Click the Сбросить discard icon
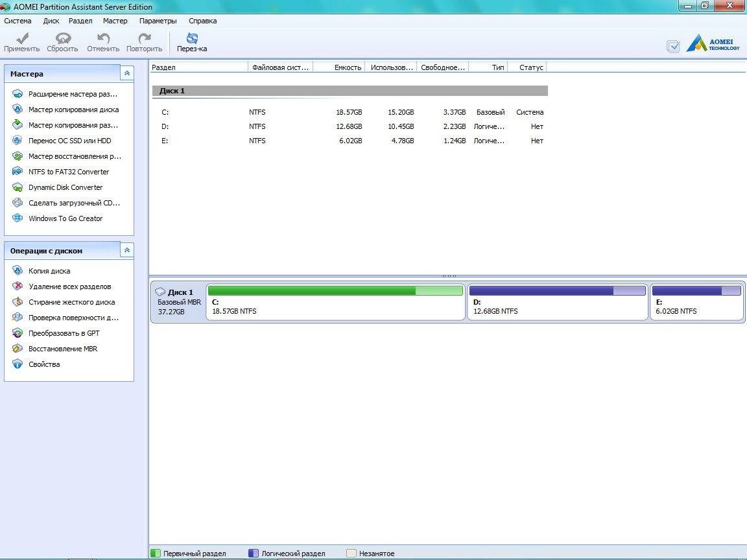 63,38
